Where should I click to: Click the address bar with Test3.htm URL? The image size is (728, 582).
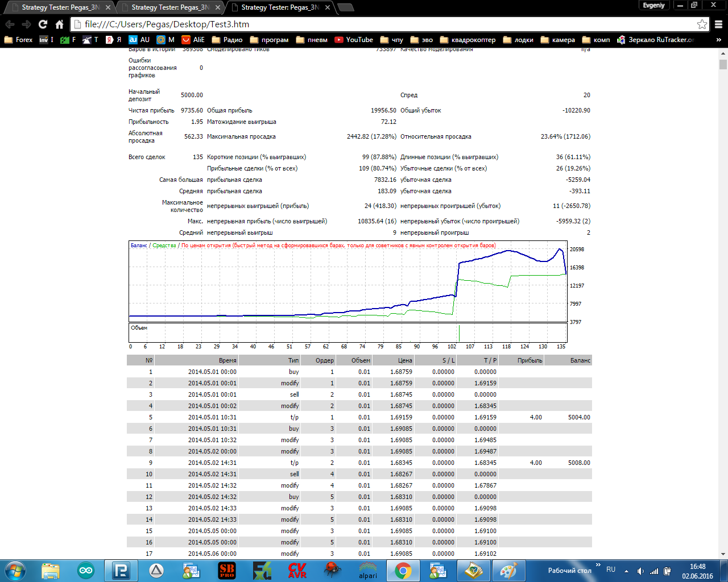click(388, 24)
